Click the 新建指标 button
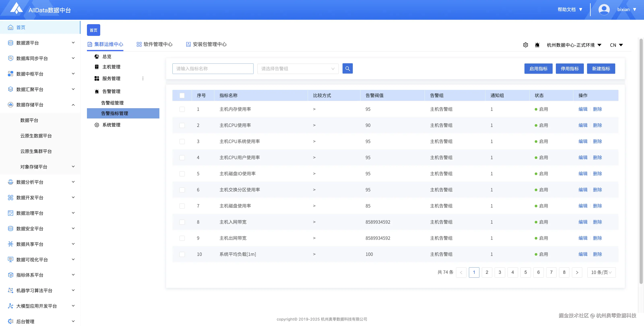 point(601,68)
